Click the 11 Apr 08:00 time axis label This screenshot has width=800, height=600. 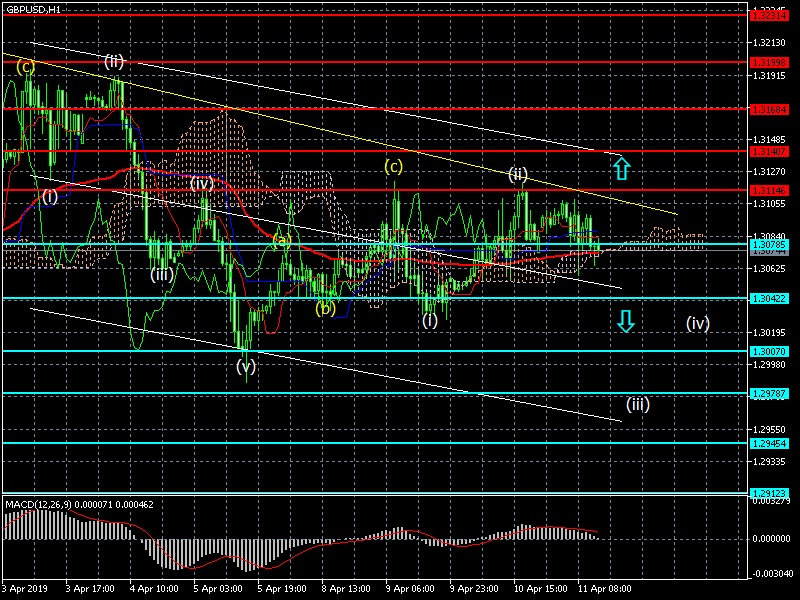pos(606,590)
